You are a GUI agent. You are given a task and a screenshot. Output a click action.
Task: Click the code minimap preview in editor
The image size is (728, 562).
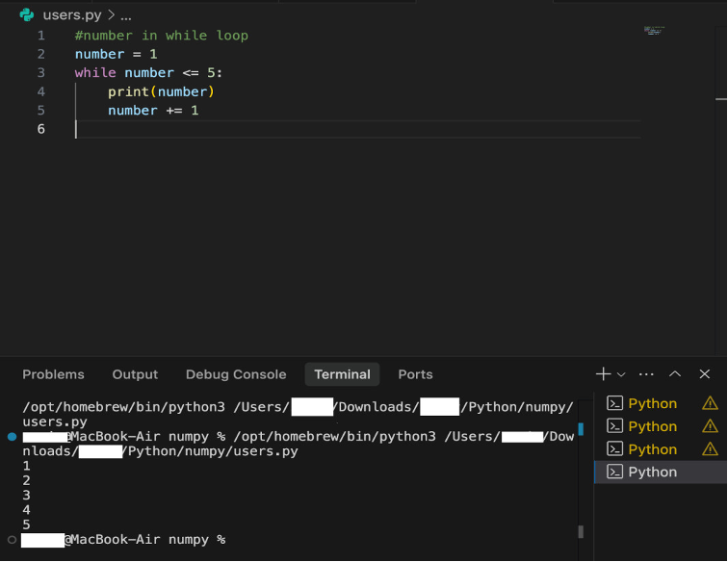point(655,31)
